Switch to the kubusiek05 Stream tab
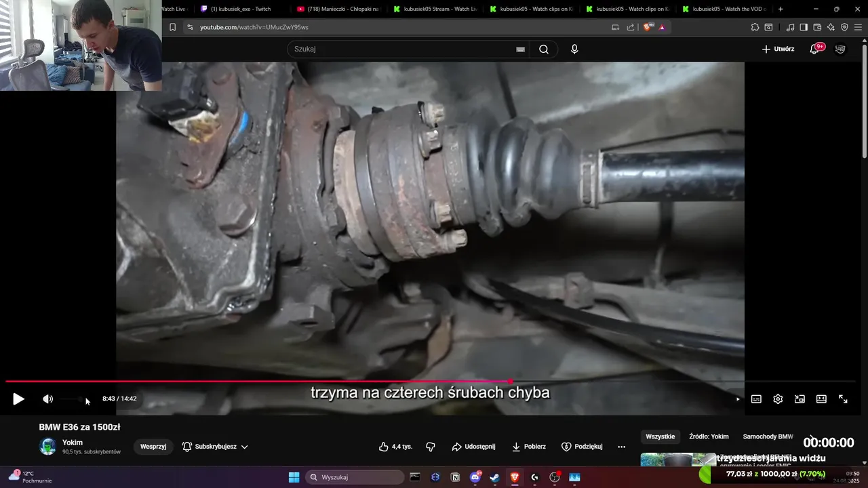Screen dimensions: 868x488 435,9
